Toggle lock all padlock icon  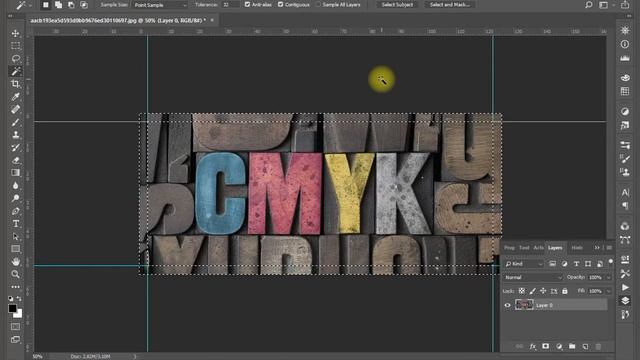tap(564, 291)
